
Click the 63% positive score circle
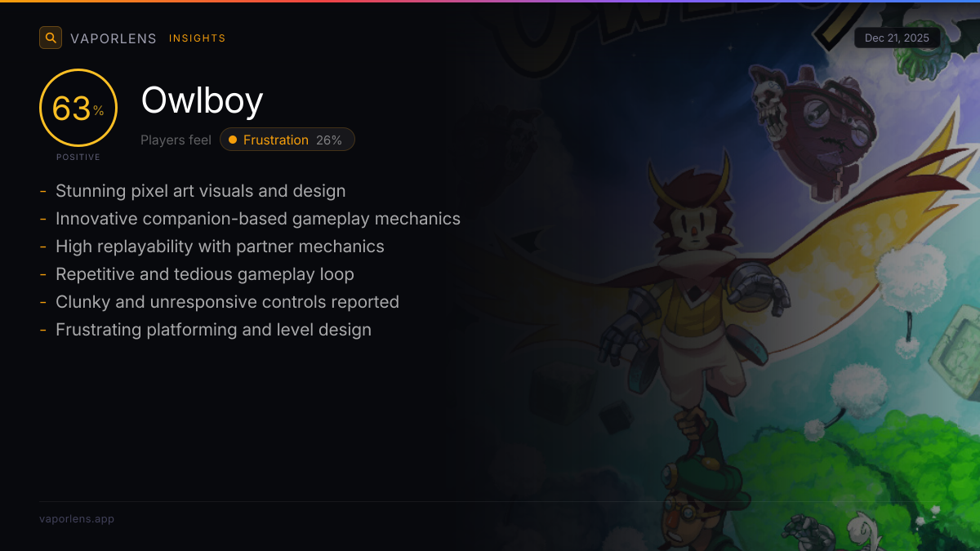[78, 108]
